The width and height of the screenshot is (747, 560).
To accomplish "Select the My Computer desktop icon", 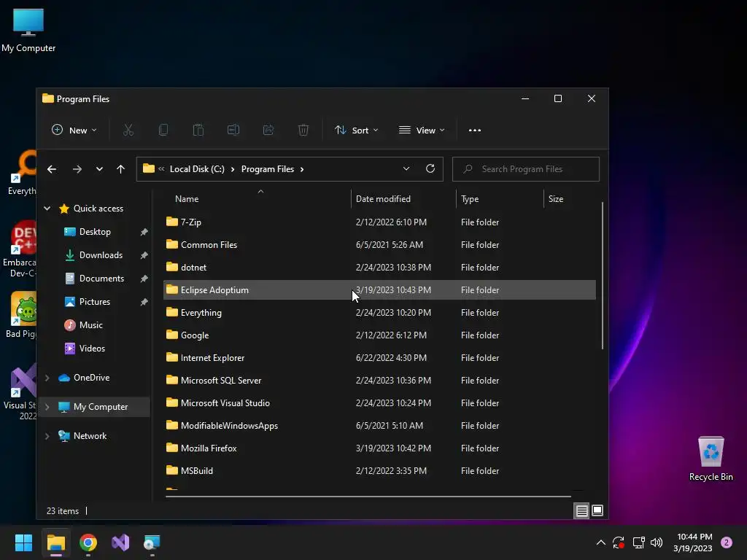I will pyautogui.click(x=28, y=30).
